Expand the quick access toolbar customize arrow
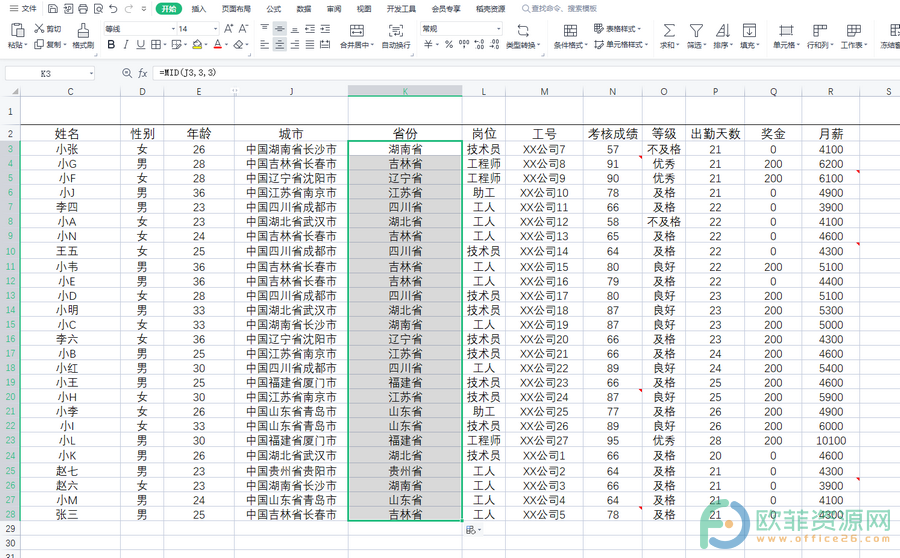The height and width of the screenshot is (558, 900). (143, 9)
